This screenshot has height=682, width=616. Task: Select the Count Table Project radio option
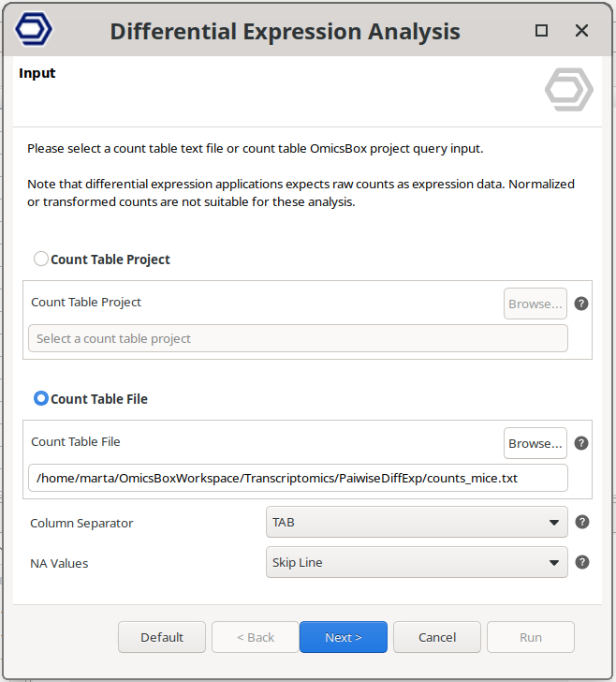[x=41, y=259]
